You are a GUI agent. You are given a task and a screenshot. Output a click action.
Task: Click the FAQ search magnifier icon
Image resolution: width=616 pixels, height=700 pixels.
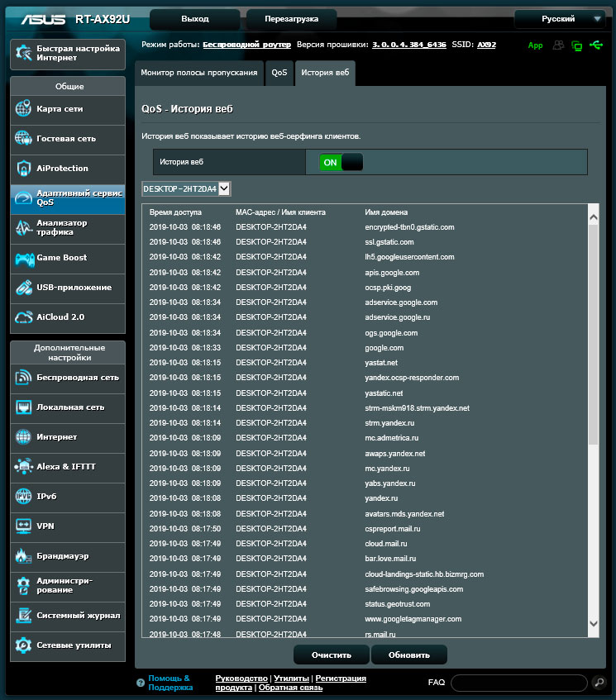(599, 682)
